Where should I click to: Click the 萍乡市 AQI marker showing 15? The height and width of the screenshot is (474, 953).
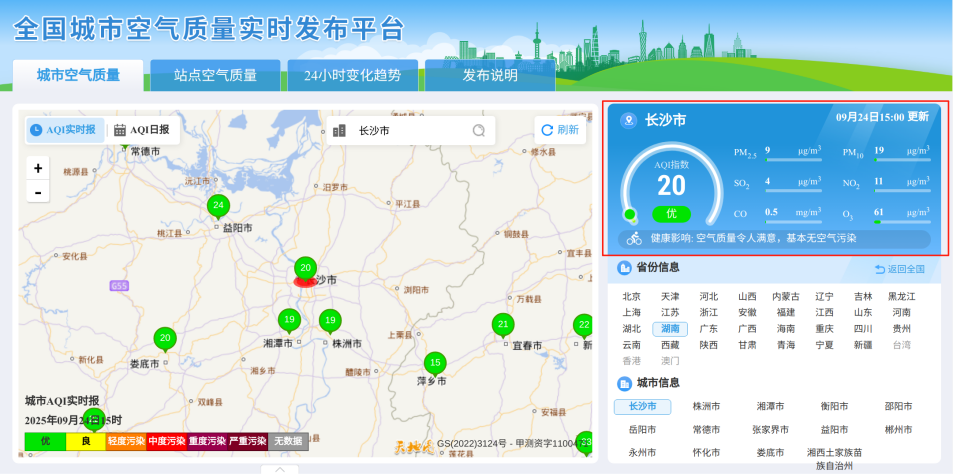(434, 363)
